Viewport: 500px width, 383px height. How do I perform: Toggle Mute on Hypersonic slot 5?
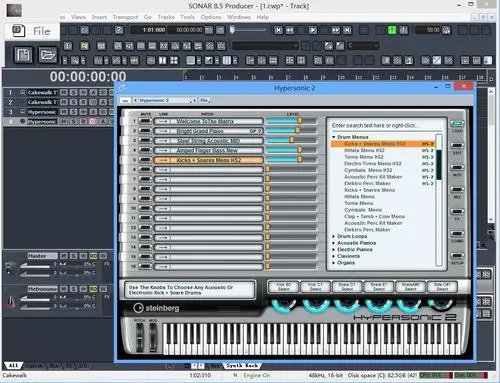tap(145, 160)
